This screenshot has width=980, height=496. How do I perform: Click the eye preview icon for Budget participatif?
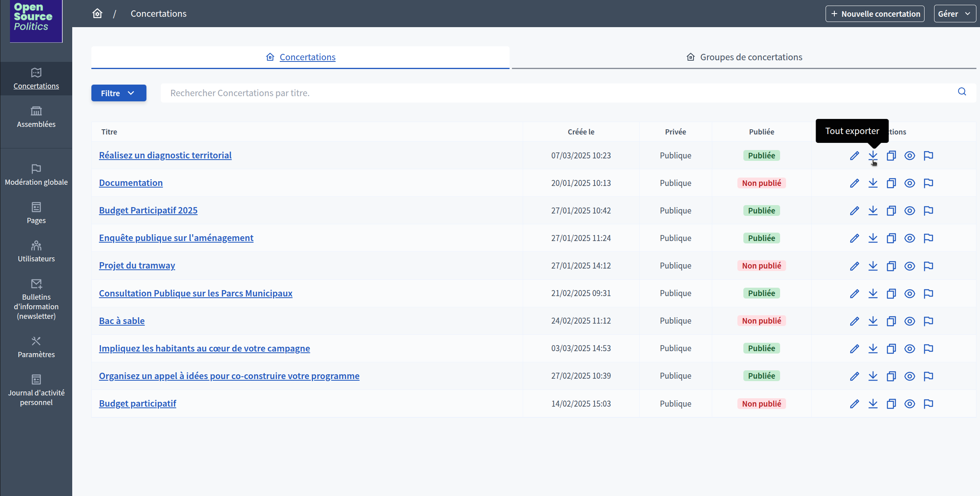click(x=910, y=404)
